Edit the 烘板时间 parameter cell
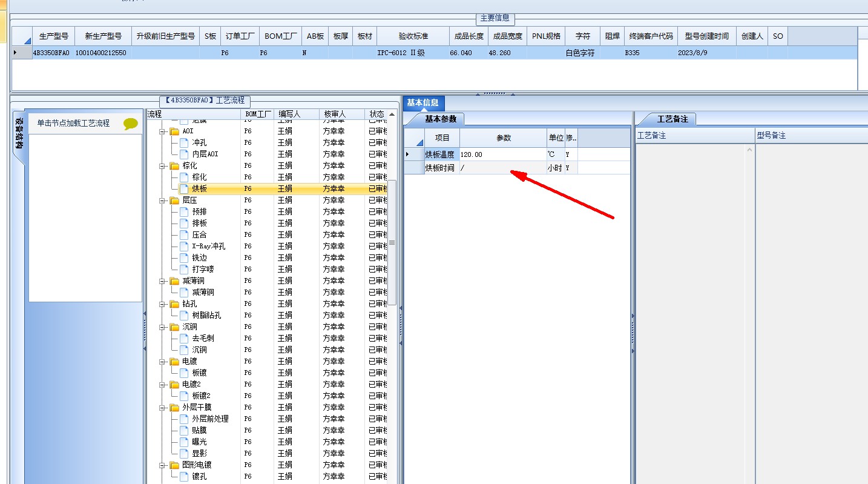This screenshot has height=484, width=868. pos(502,168)
